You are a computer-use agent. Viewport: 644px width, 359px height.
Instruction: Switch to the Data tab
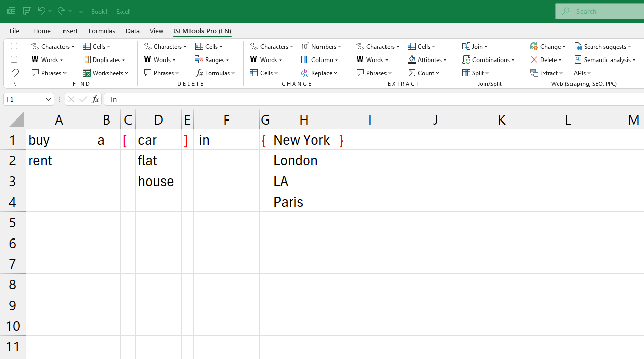point(133,31)
